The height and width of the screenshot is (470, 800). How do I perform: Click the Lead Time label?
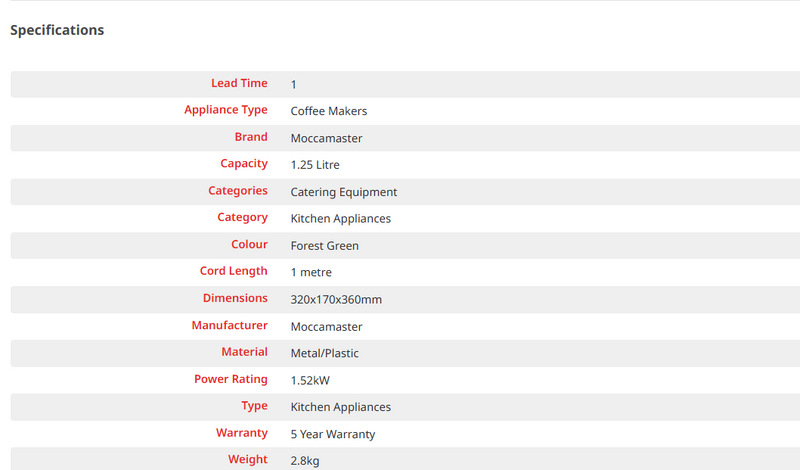239,83
